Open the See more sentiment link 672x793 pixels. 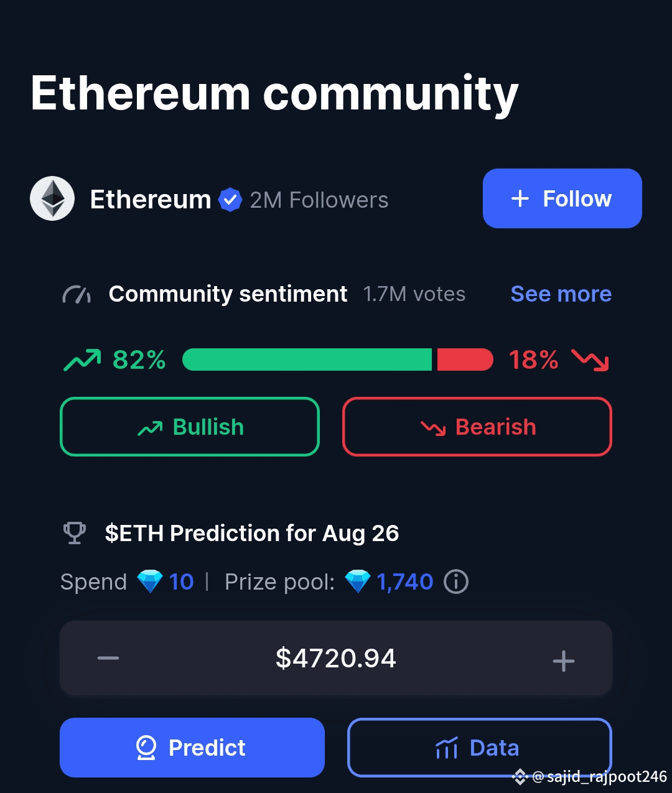[561, 294]
